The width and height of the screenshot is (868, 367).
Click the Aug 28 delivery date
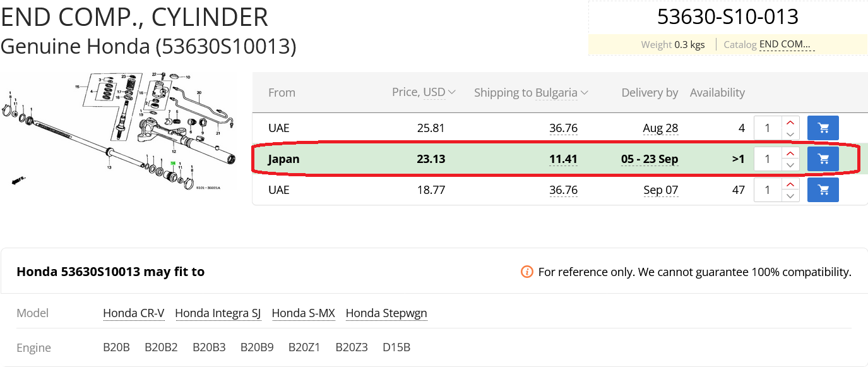[660, 128]
